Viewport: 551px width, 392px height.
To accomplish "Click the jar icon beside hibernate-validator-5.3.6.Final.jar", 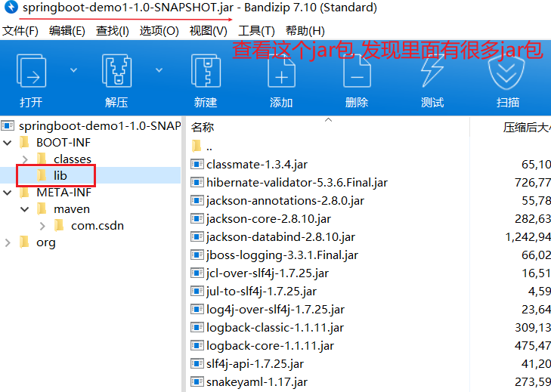I will (197, 182).
